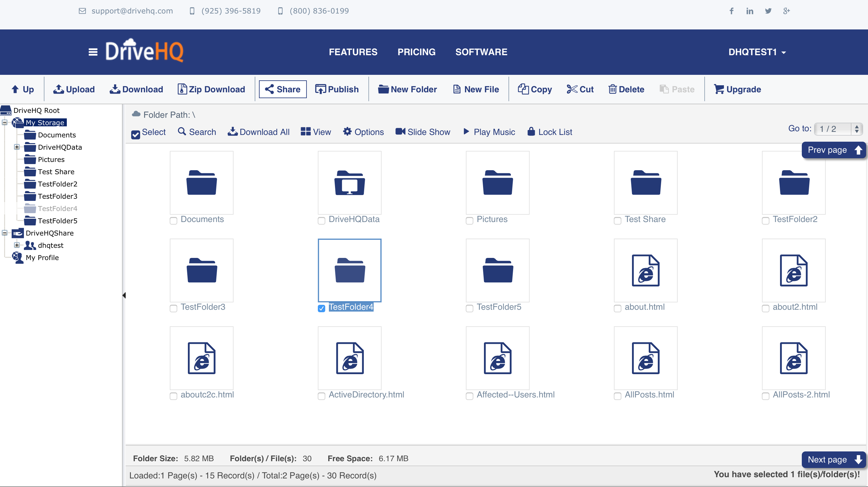This screenshot has height=487, width=868.
Task: Open the SOFTWARE menu item
Action: pyautogui.click(x=481, y=52)
